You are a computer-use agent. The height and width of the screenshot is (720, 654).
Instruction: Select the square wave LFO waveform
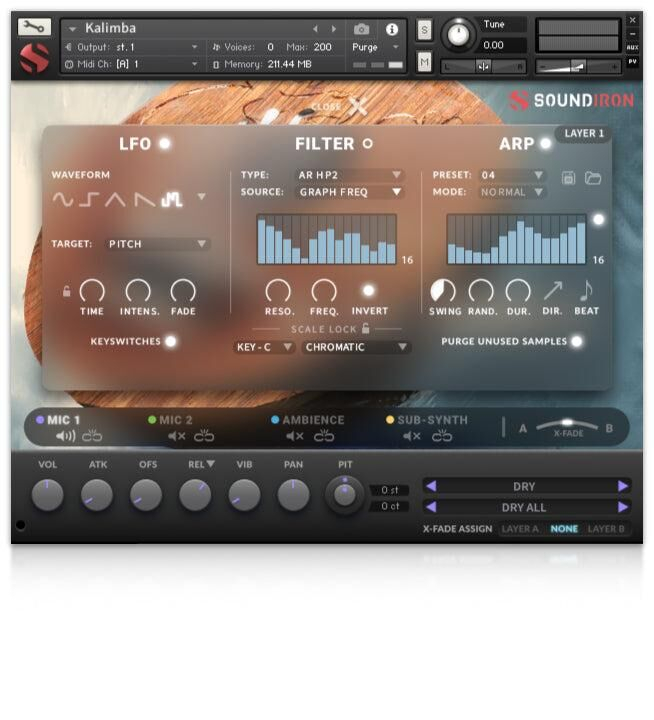pos(90,199)
